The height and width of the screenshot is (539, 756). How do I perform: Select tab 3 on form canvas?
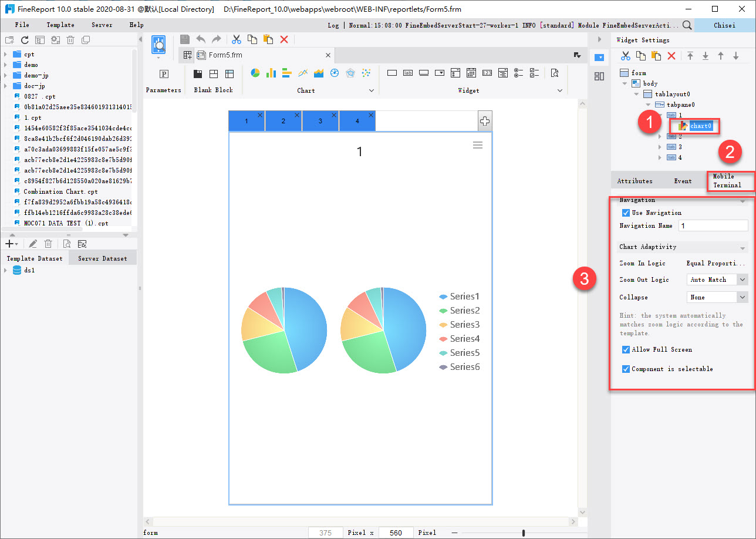320,121
